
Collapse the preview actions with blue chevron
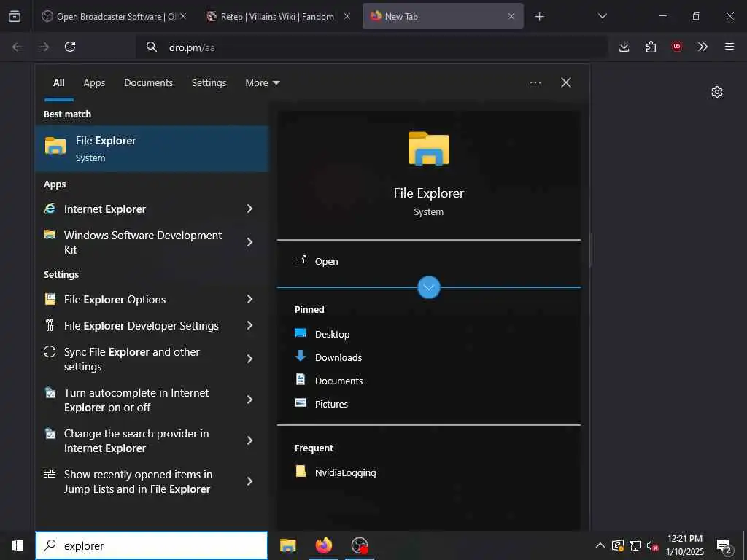point(429,287)
